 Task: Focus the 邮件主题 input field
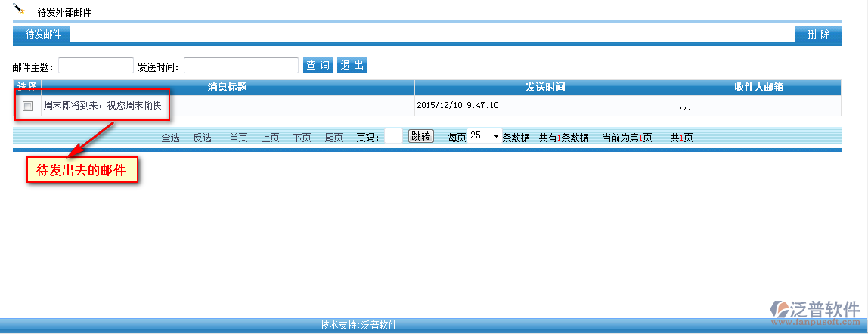[x=96, y=66]
